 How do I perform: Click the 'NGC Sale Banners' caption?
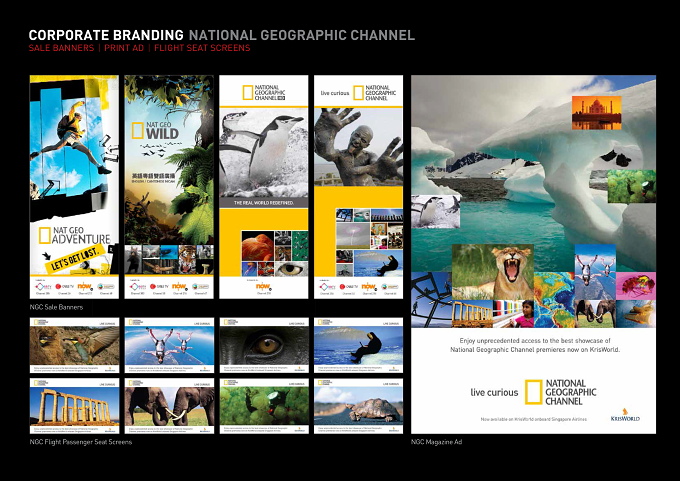[x=56, y=307]
